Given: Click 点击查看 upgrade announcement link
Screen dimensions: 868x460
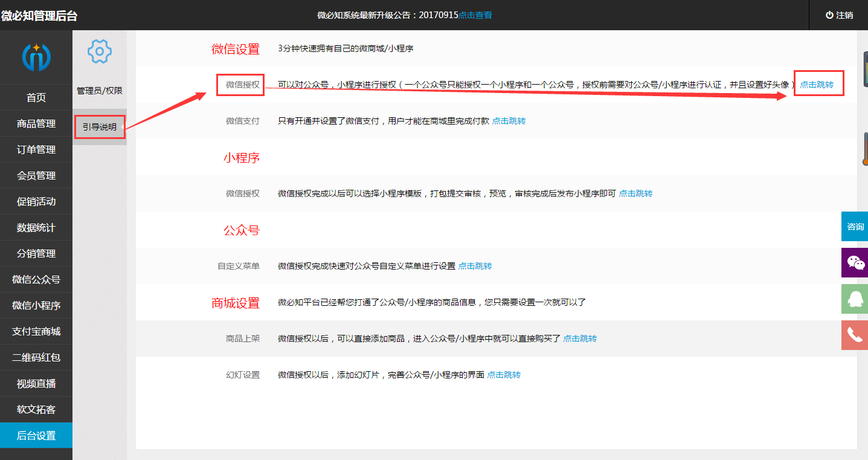Looking at the screenshot, I should click(x=475, y=15).
